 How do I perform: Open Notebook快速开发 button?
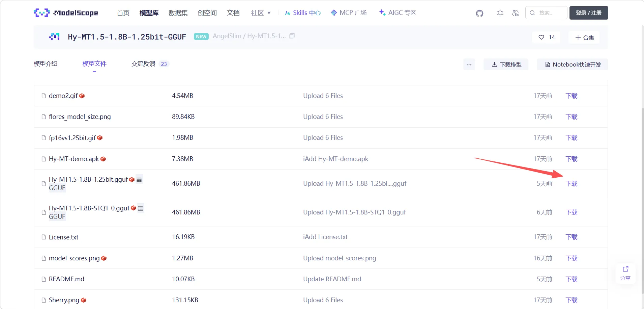tap(573, 65)
